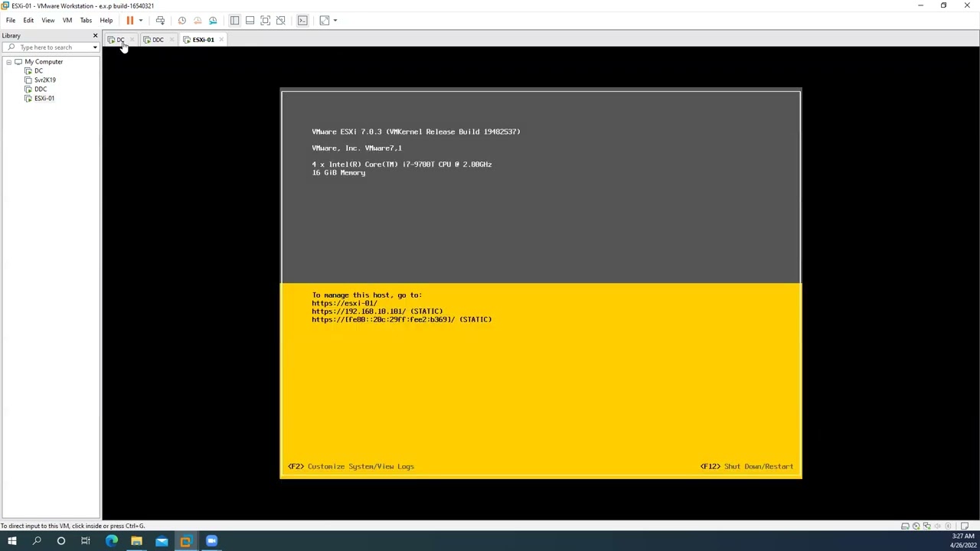This screenshot has width=980, height=551.
Task: Open the library search filter dropdown
Action: point(95,47)
